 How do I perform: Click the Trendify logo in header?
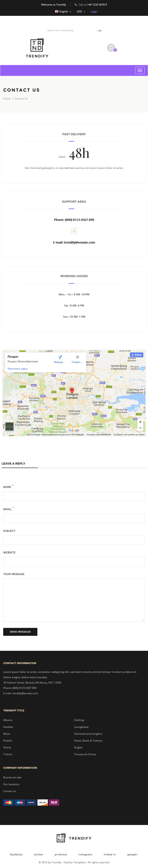[x=37, y=48]
